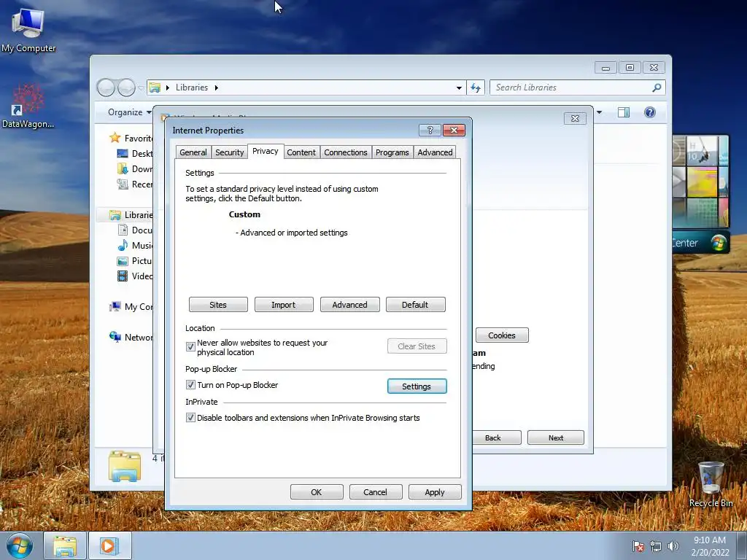747x560 pixels.
Task: Select Desktop under Favorites in the sidebar
Action: [x=135, y=153]
